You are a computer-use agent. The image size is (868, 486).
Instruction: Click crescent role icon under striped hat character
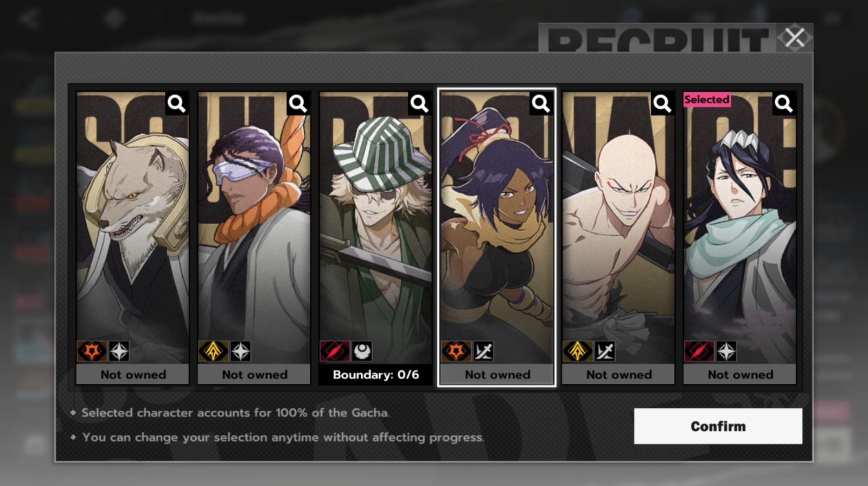click(362, 351)
